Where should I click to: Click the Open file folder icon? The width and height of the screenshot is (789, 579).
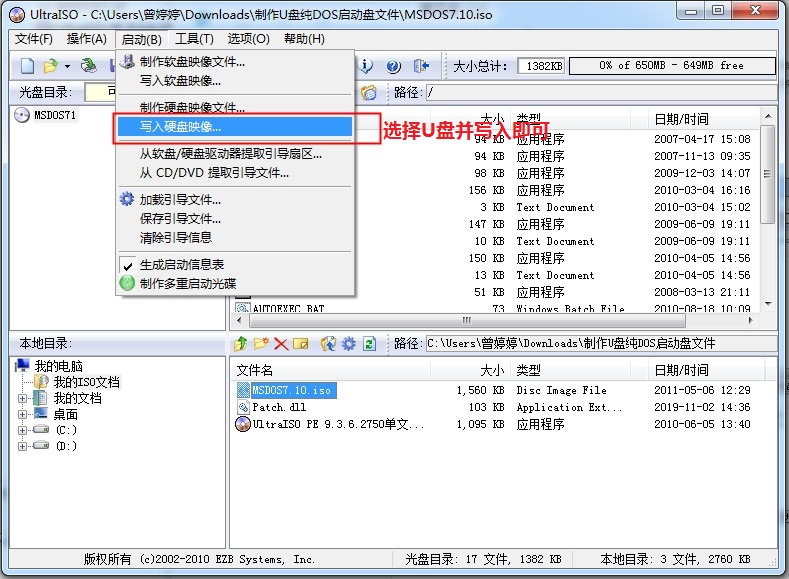(50, 66)
